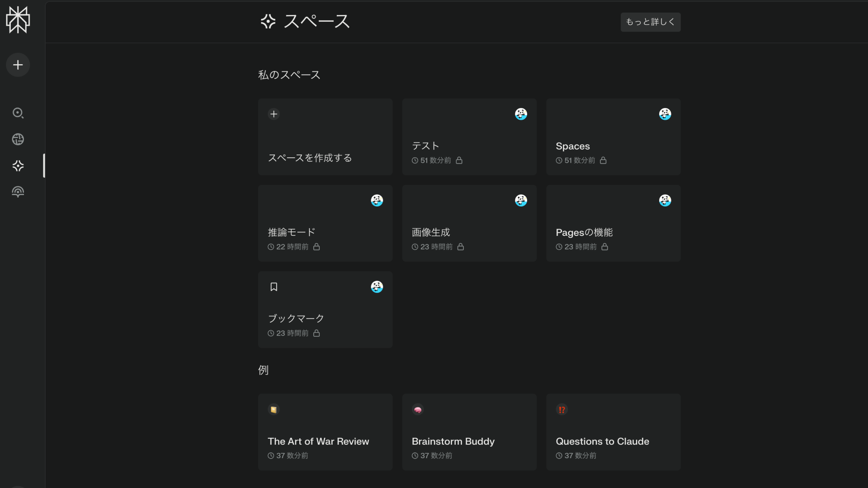
Task: Click the panda avatar on the テスト card
Action: point(521,114)
